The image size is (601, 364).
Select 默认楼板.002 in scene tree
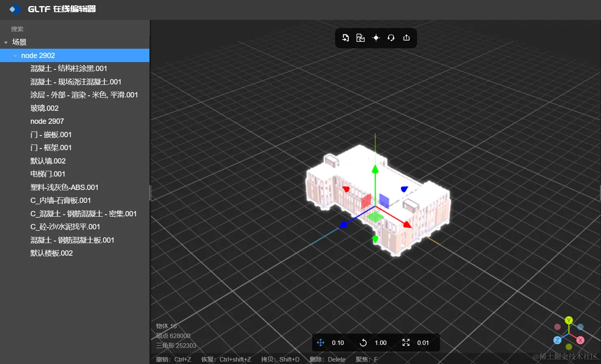point(75,253)
